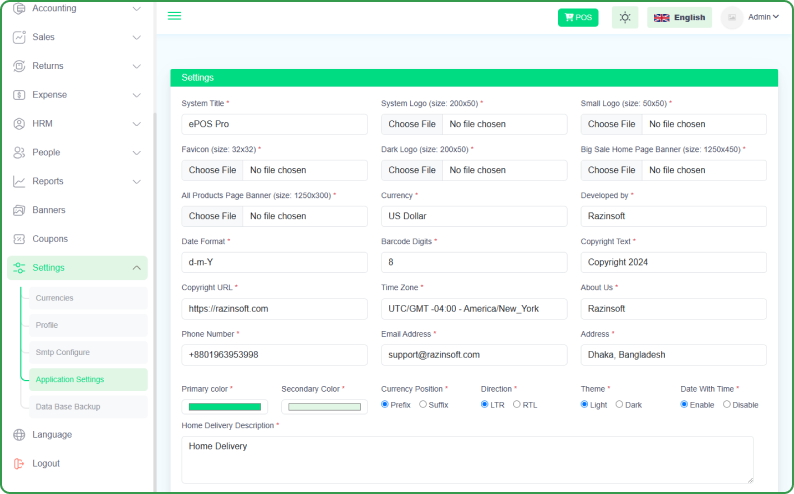Click the Coupons sidebar icon
The width and height of the screenshot is (794, 494).
pyautogui.click(x=19, y=239)
